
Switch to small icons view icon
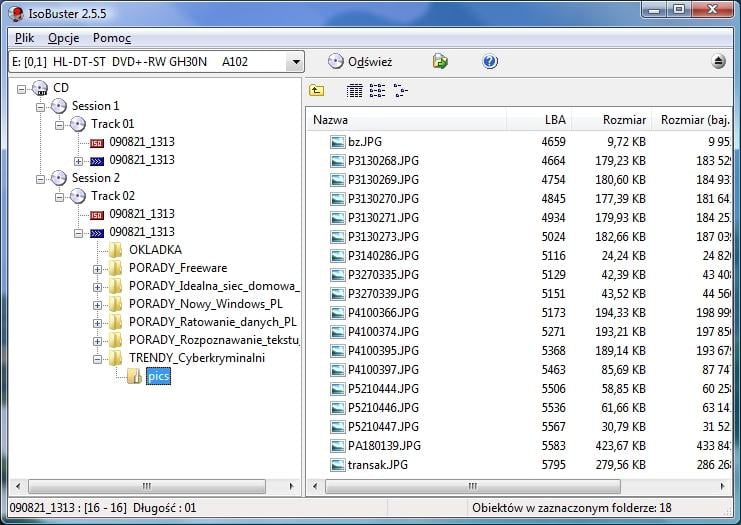point(377,91)
